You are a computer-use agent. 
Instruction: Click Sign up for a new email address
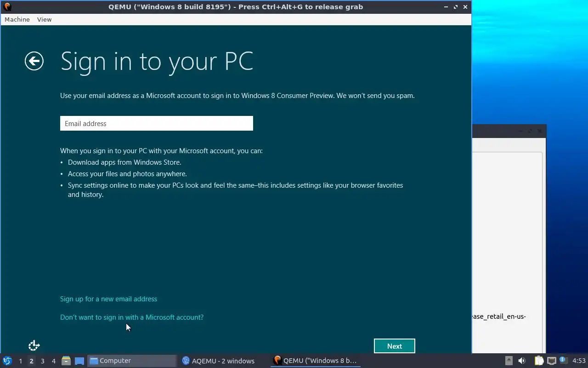tap(108, 299)
